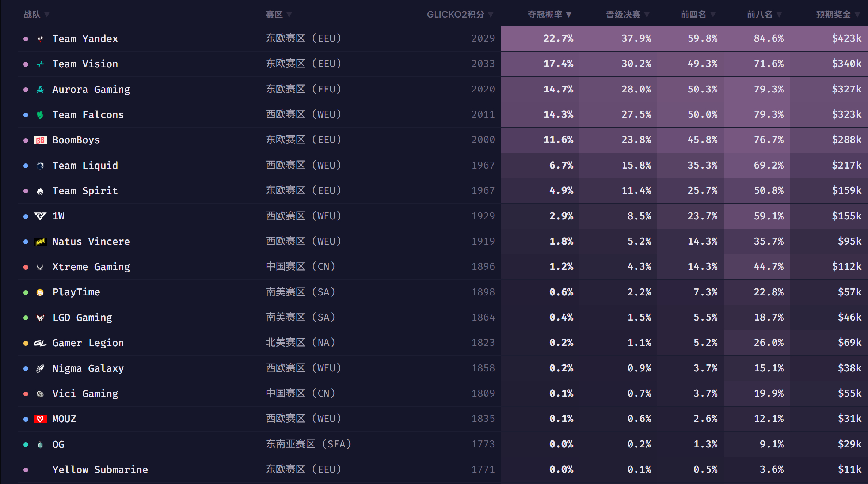Open Yellow Submarine team name
This screenshot has height=484, width=868.
click(x=100, y=470)
